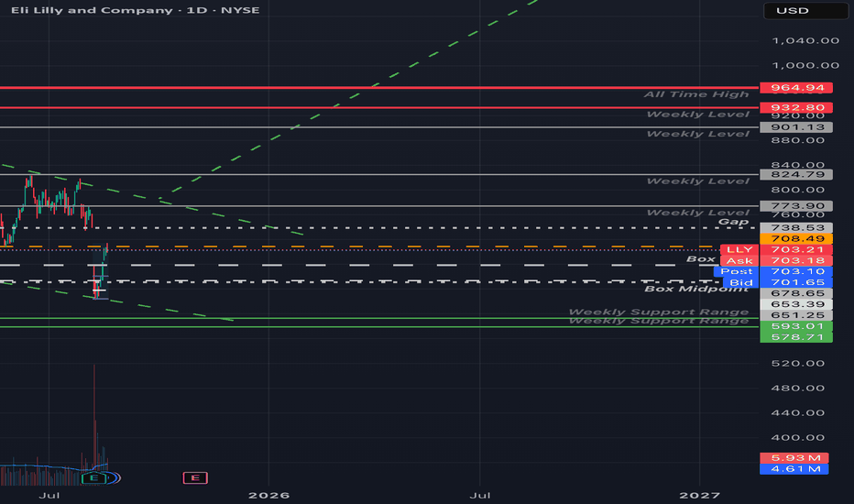Click the blue 4.61 M volume average label
This screenshot has height=504, width=854.
(x=794, y=468)
